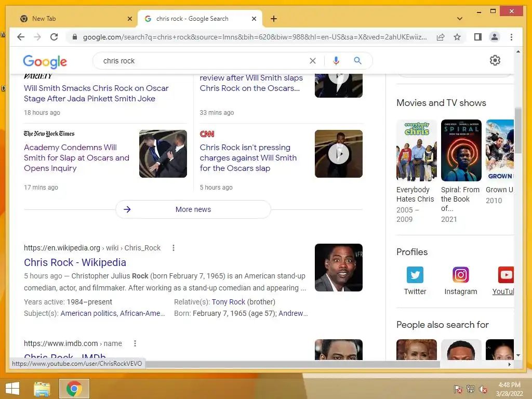
Task: Close the New Tab tab
Action: (x=129, y=19)
